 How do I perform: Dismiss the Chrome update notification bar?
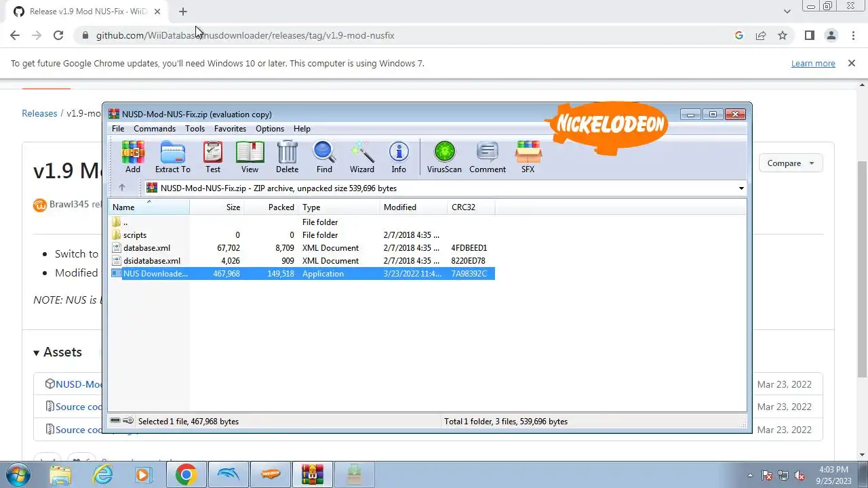tap(851, 63)
